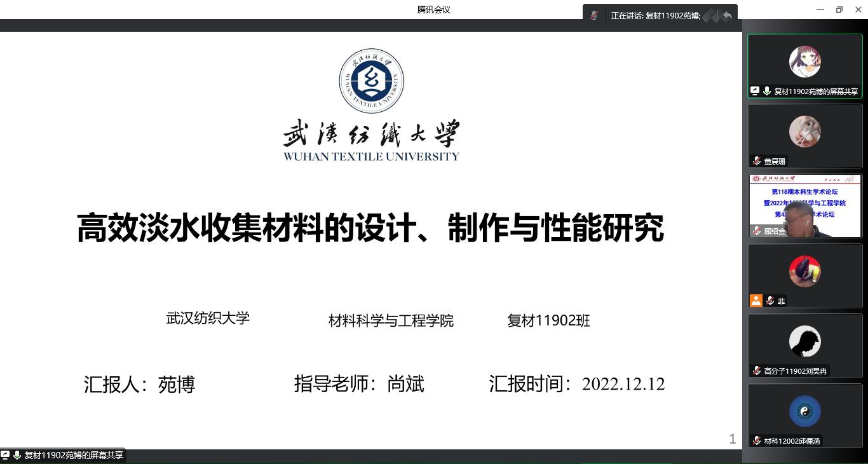Image resolution: width=868 pixels, height=464 pixels.
Task: Click the Wuhan Textile University logo on the slide
Action: pyautogui.click(x=371, y=81)
